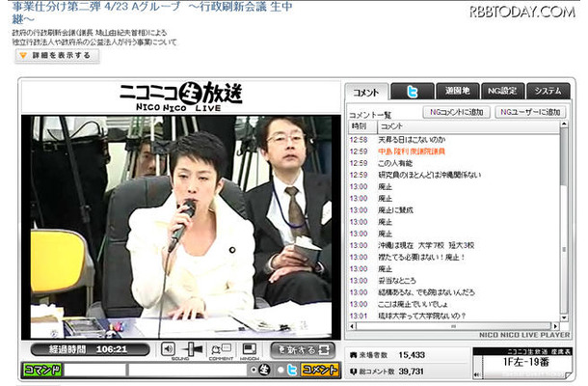Viewport: 588px width, 386px height.
Task: Open the Twitter bird tab
Action: [x=413, y=92]
